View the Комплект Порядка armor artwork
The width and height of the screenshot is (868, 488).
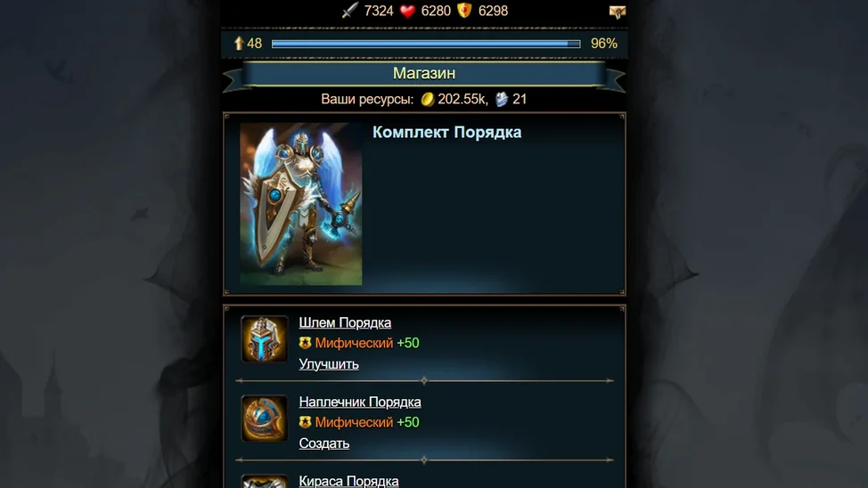coord(301,204)
